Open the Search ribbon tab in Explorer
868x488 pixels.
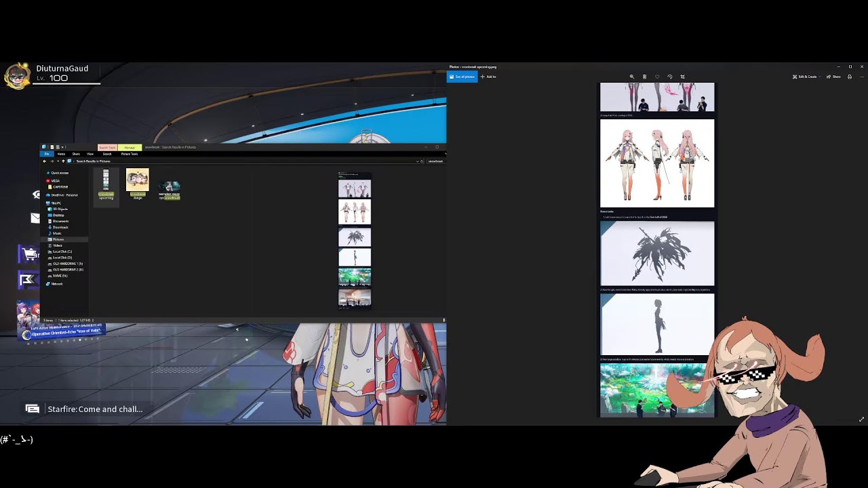tap(107, 154)
